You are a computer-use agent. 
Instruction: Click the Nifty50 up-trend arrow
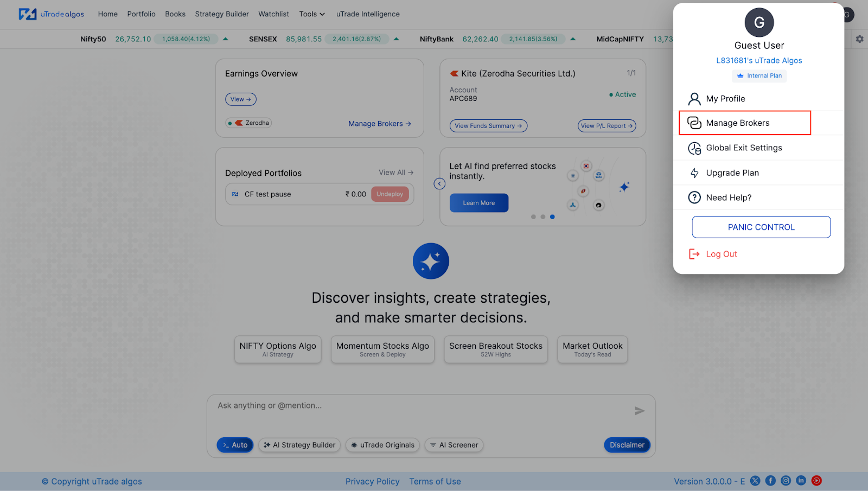(x=226, y=39)
